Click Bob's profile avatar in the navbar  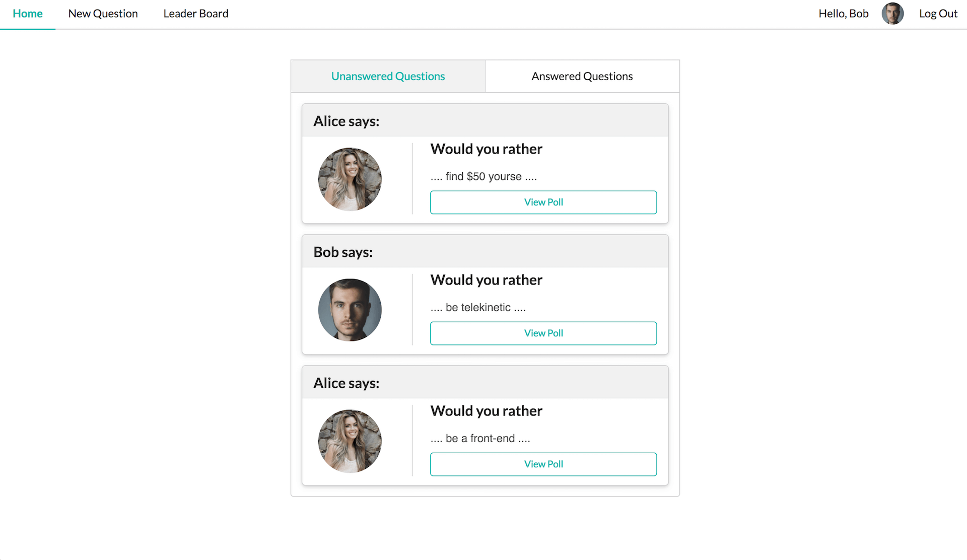[x=892, y=14]
